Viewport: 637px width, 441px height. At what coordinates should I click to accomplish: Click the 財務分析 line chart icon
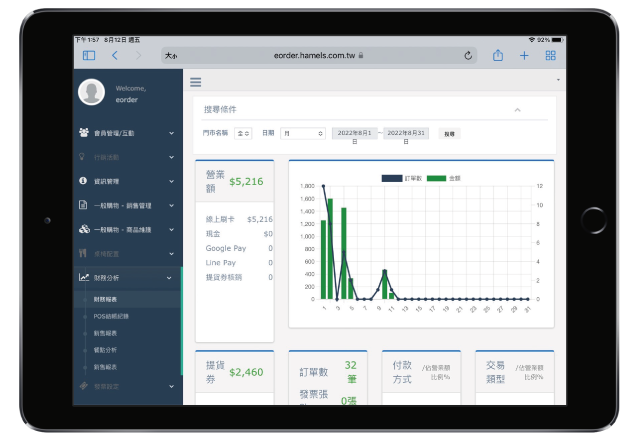pos(84,277)
